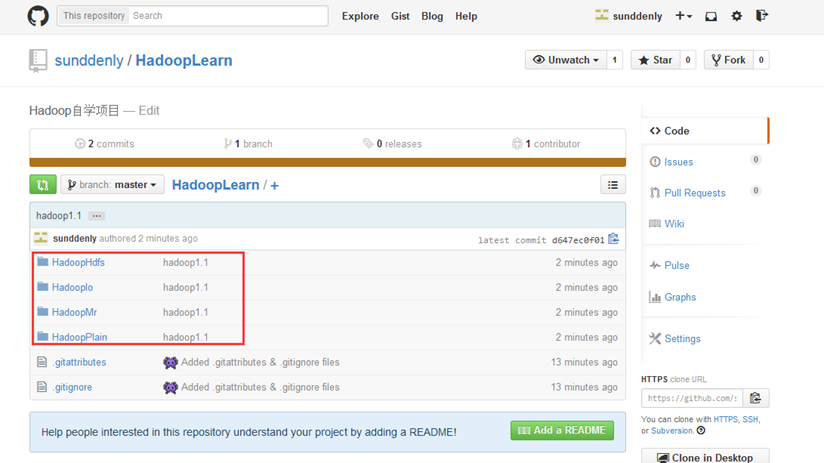This screenshot has height=463, width=824.
Task: Copy the latest commit SHA to clipboard
Action: pyautogui.click(x=613, y=239)
